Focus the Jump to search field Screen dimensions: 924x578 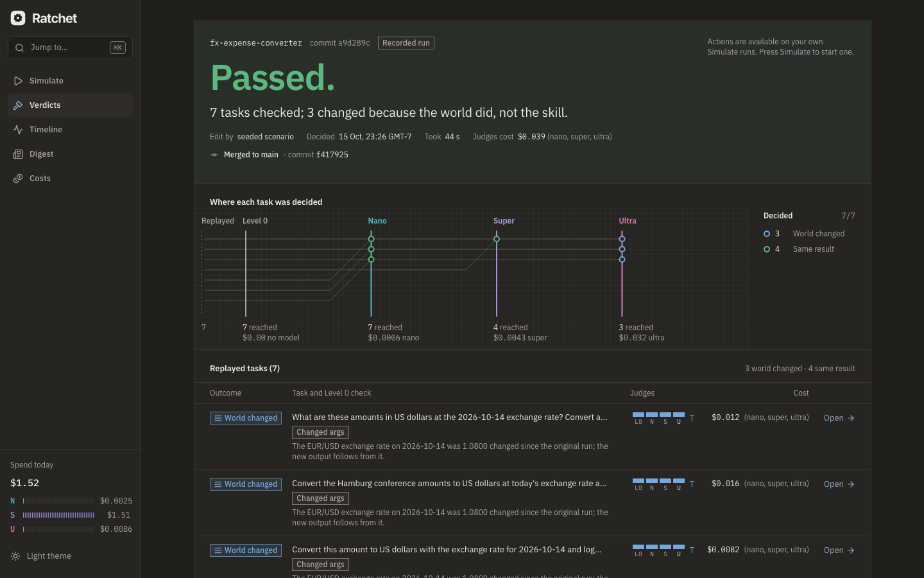click(70, 48)
